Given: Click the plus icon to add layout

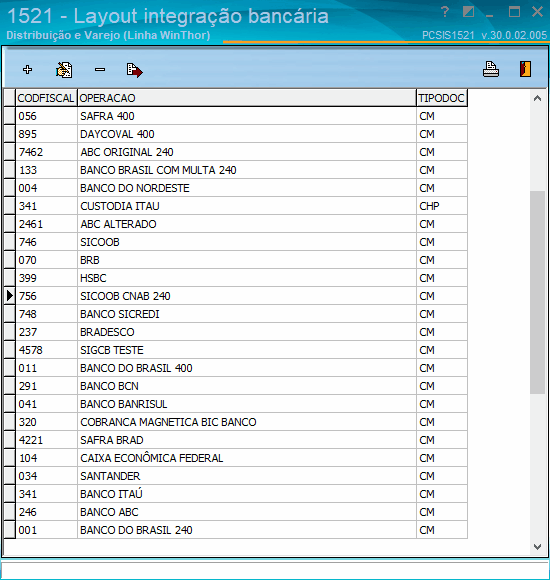Looking at the screenshot, I should pos(27,70).
